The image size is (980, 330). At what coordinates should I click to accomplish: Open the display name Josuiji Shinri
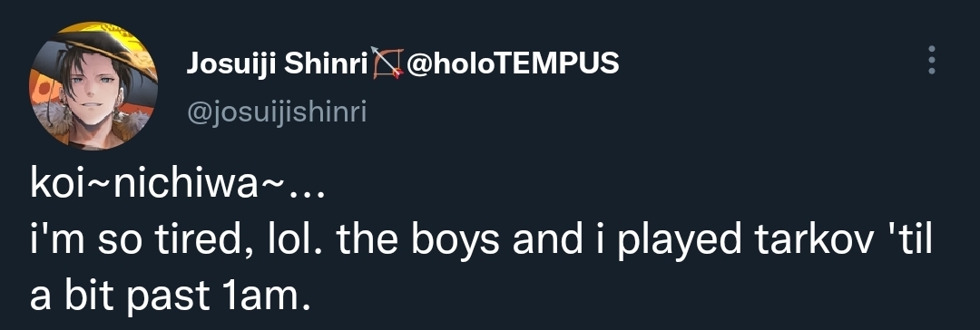point(278,63)
